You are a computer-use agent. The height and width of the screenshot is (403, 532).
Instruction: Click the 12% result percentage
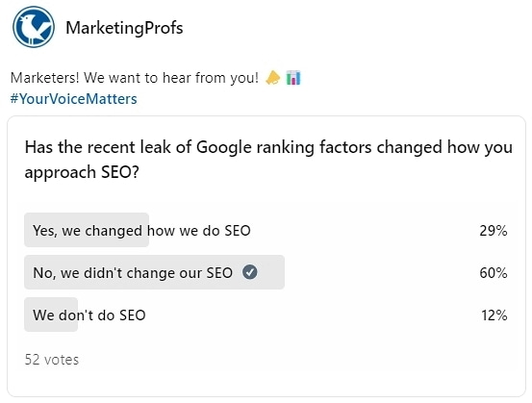(494, 315)
